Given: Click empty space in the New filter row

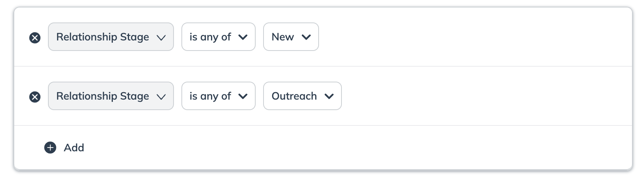Looking at the screenshot, I should point(469,37).
